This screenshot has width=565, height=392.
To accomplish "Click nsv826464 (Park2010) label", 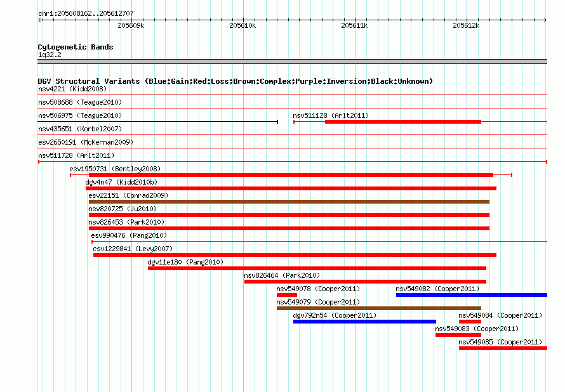I will point(282,275).
